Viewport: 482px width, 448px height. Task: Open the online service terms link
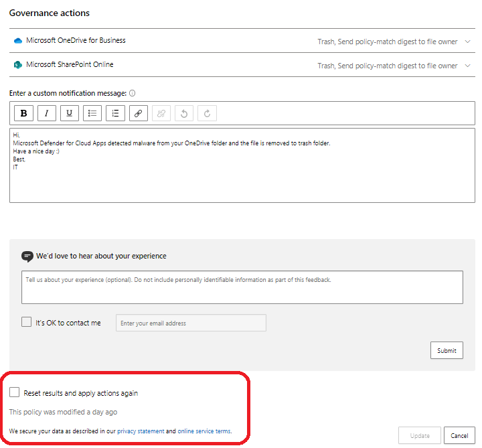(x=204, y=431)
